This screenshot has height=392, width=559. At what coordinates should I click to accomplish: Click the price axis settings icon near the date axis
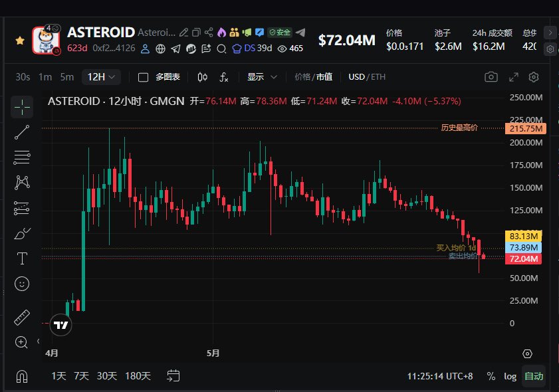pos(527,353)
